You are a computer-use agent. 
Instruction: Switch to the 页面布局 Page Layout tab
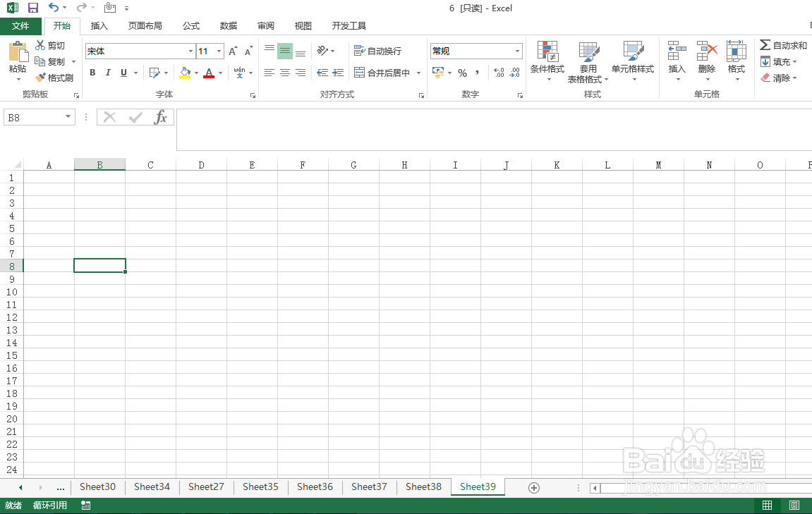pyautogui.click(x=145, y=26)
